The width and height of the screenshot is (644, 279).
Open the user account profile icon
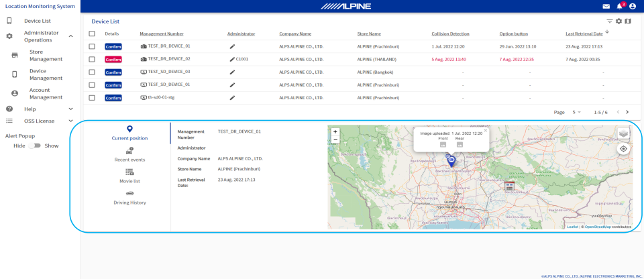[x=632, y=6]
